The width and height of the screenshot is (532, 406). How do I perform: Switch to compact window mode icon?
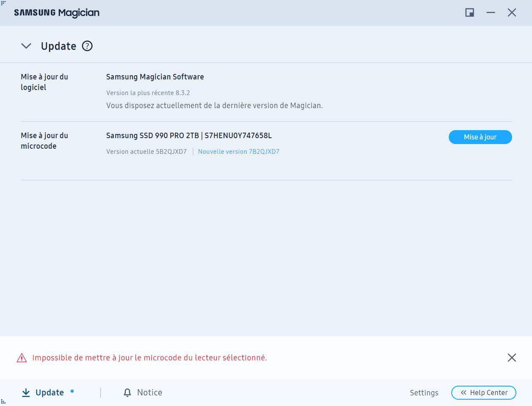pos(469,13)
